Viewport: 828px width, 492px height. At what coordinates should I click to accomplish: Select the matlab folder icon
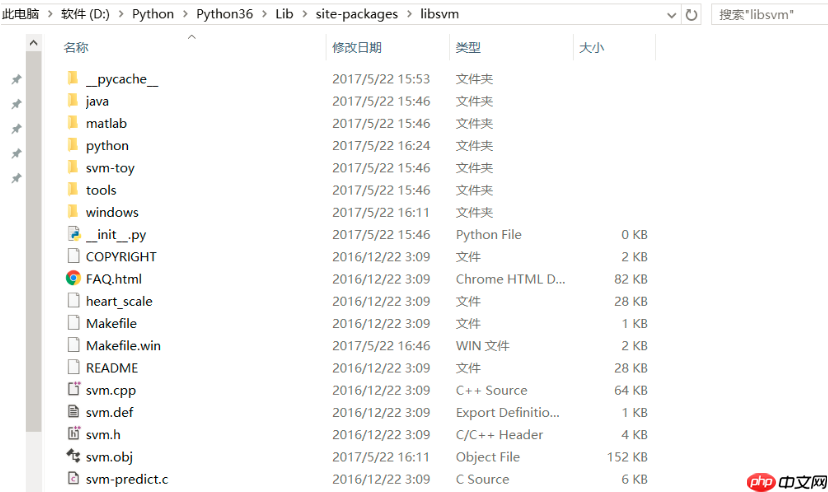click(x=73, y=122)
